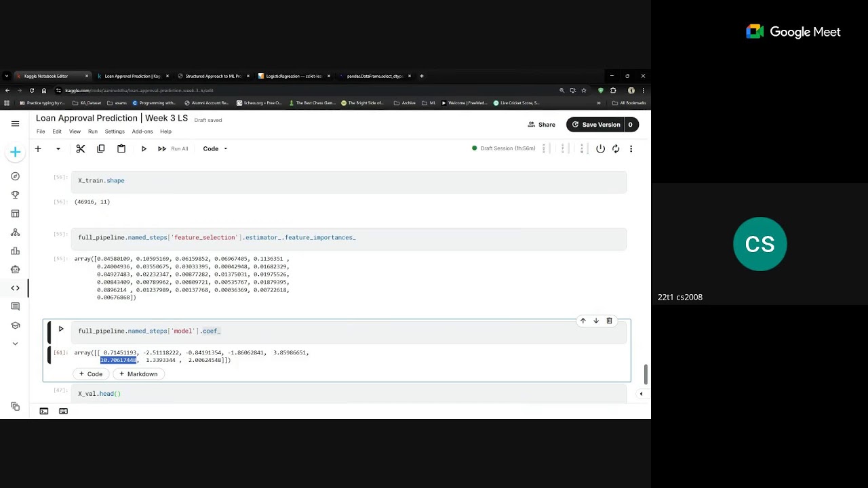Screen dimensions: 868x488
Task: Bookmark this page with star icon
Action: click(583, 90)
